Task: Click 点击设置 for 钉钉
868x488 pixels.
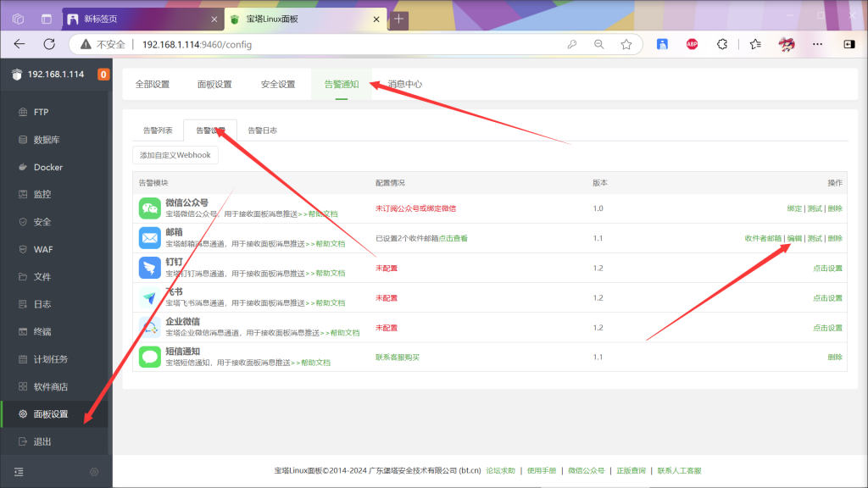Action: (x=827, y=268)
